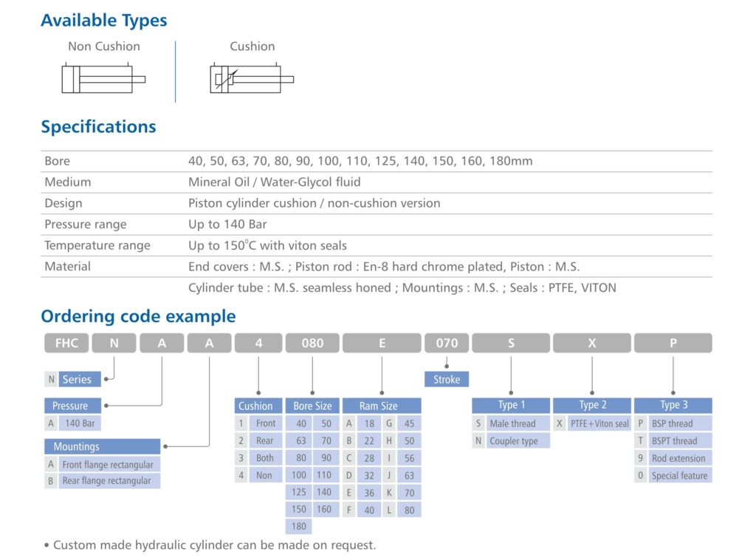This screenshot has height=560, width=756.
Task: Select the PTFE+Viton seal option
Action: pos(599,423)
